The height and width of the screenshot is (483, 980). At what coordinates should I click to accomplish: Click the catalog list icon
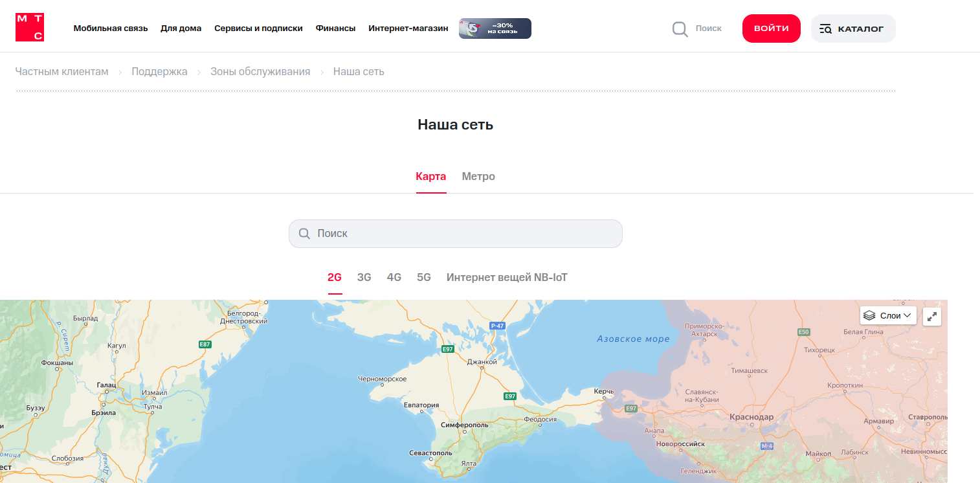(825, 29)
